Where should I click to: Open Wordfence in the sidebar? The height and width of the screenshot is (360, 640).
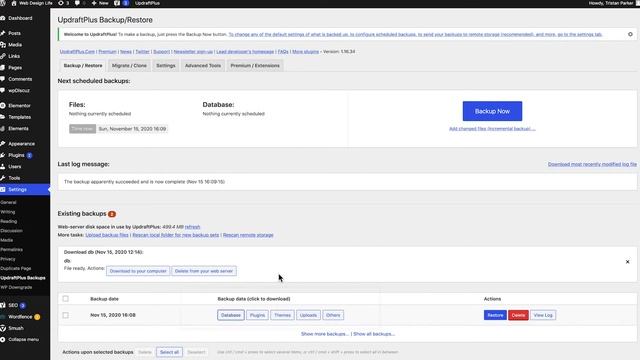pos(20,317)
